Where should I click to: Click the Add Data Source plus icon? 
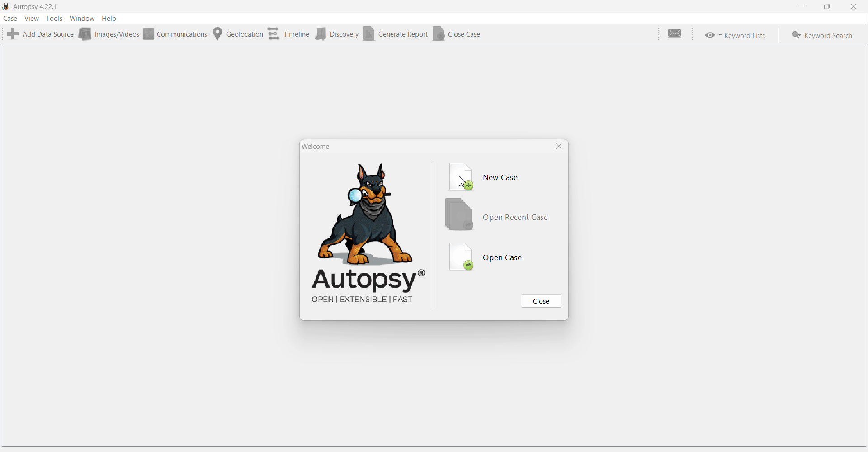13,34
